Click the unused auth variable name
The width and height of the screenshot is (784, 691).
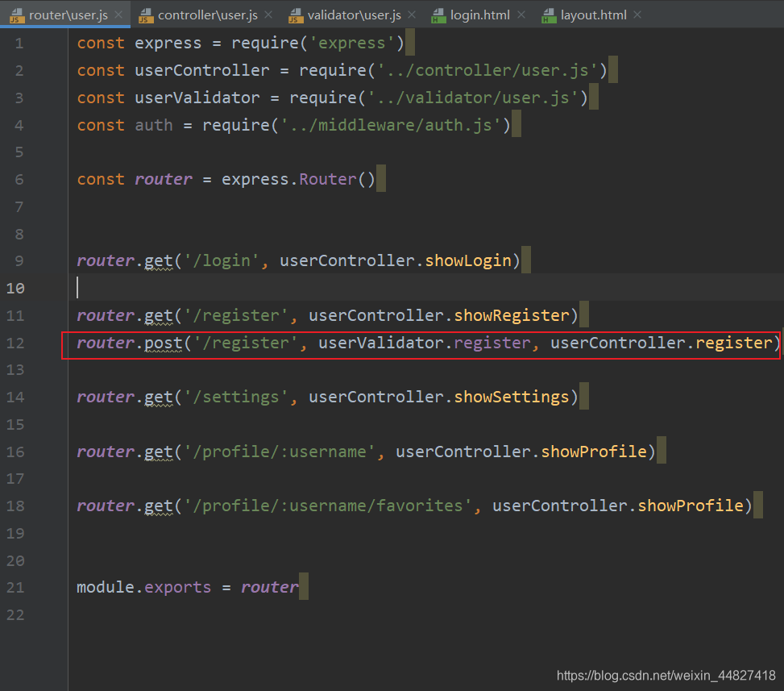pyautogui.click(x=154, y=125)
